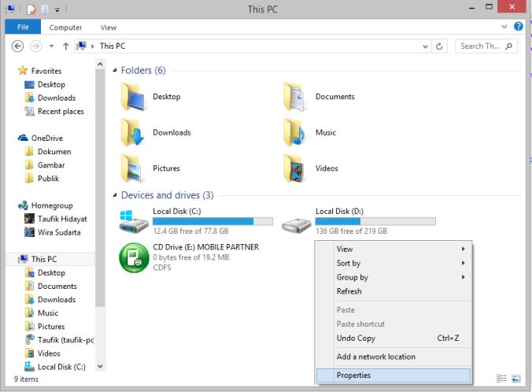Viewport: 532px width, 392px height.
Task: Open recent locations dropdown arrow
Action: [x=51, y=46]
